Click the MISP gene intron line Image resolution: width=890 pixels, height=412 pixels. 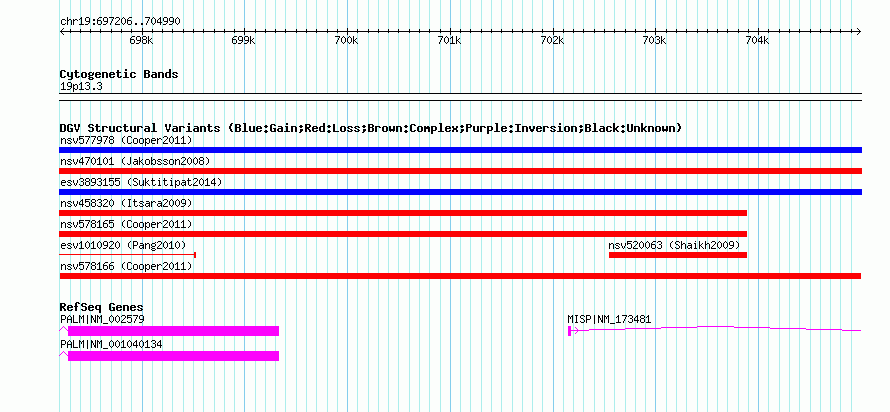(x=718, y=328)
